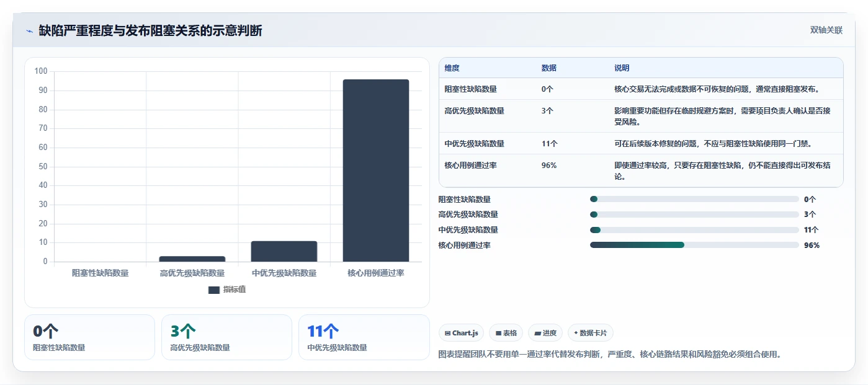868x385 pixels.
Task: Click the 阻塞性缺陷数量 x-axis label
Action: (101, 273)
